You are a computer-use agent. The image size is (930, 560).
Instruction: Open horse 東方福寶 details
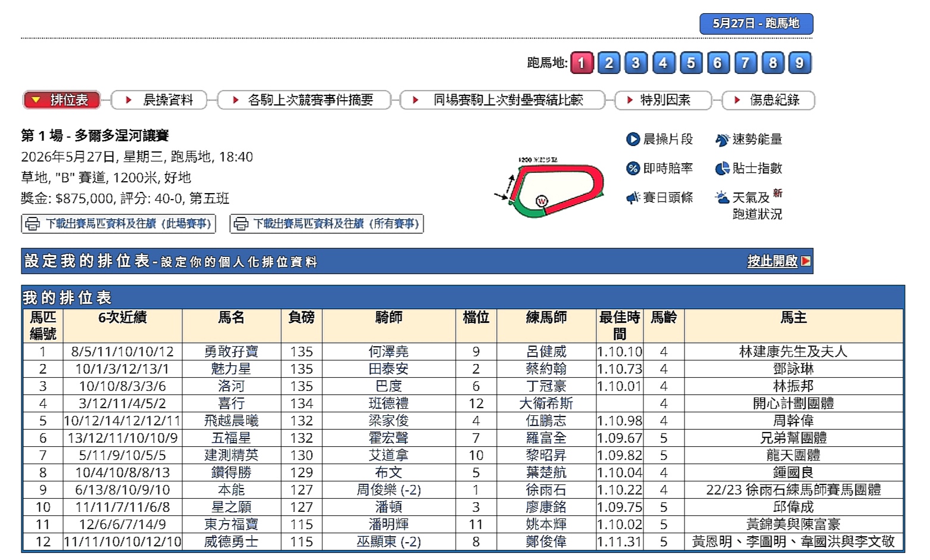tap(231, 524)
